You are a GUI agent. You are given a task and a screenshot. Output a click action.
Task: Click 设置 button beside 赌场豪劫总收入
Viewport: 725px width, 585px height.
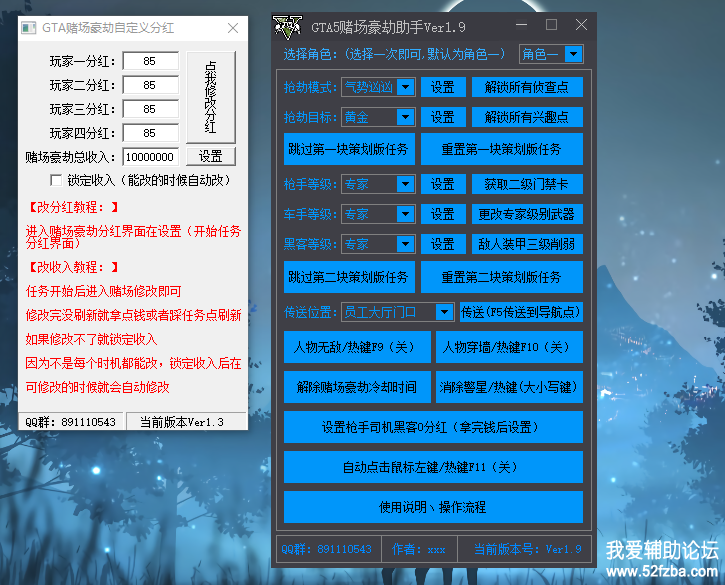tap(211, 156)
